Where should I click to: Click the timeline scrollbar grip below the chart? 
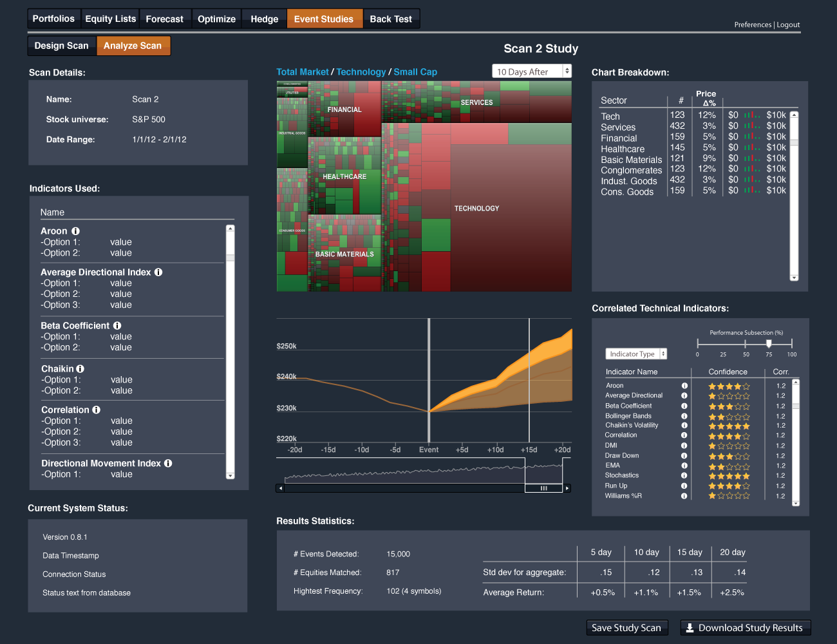click(x=544, y=488)
